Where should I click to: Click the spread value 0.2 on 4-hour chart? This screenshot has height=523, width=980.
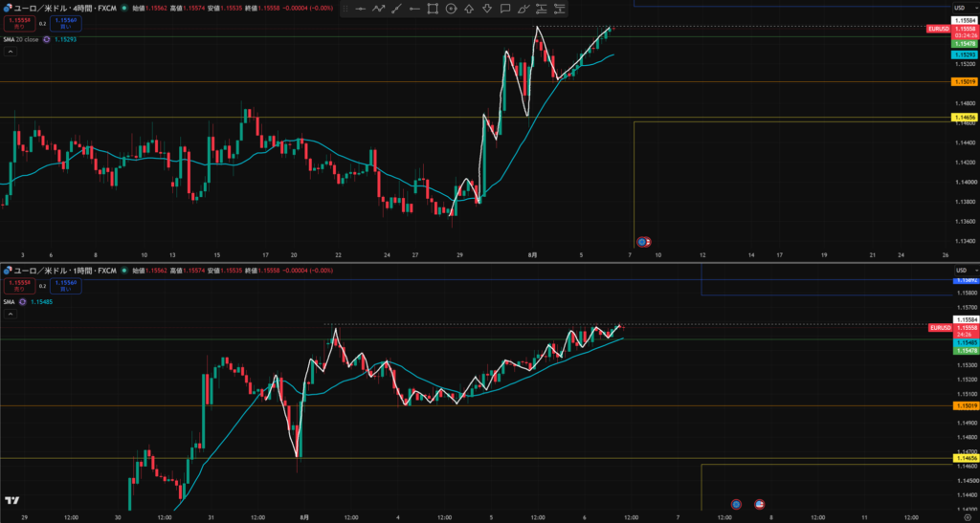42,24
